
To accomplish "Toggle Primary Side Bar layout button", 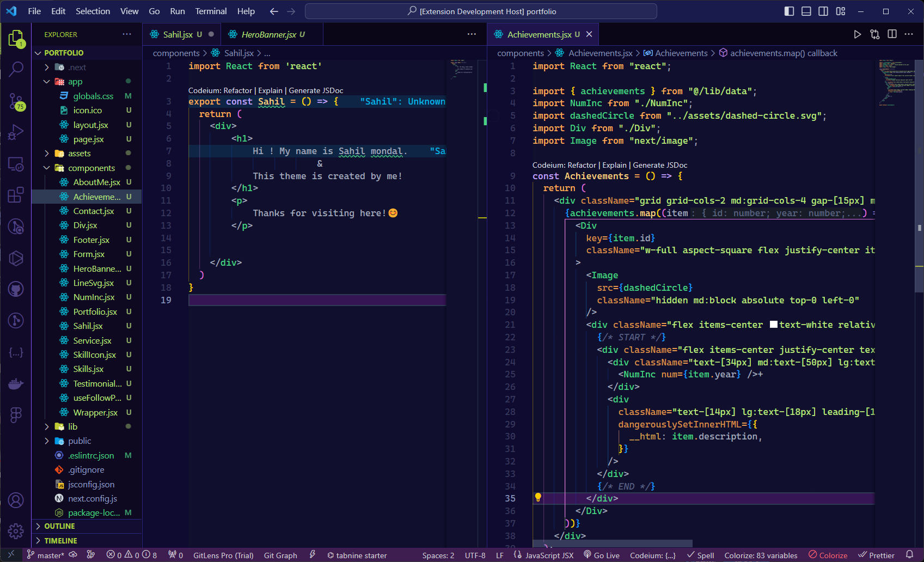I will pyautogui.click(x=789, y=11).
